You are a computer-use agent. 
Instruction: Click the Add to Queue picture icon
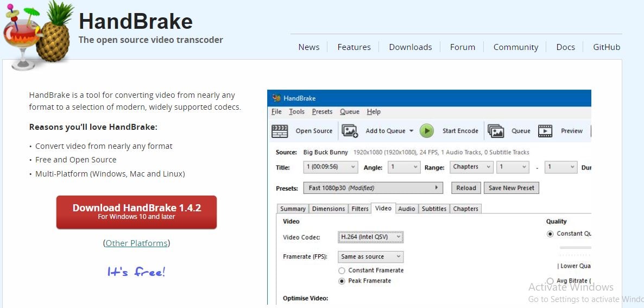(x=350, y=131)
